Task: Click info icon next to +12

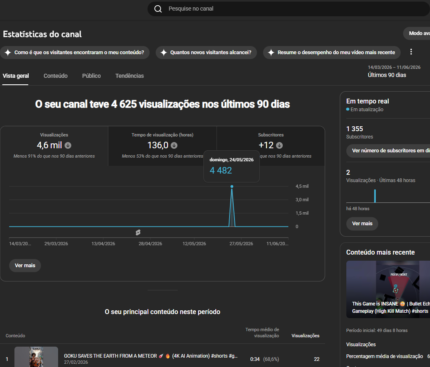Action: coord(279,146)
